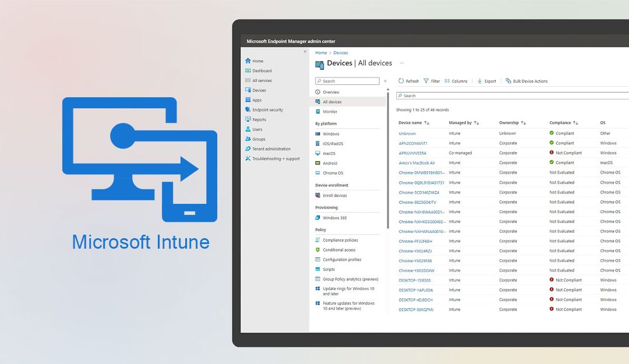Open Update rings for Windows 10 and later
The width and height of the screenshot is (629, 364).
[345, 291]
